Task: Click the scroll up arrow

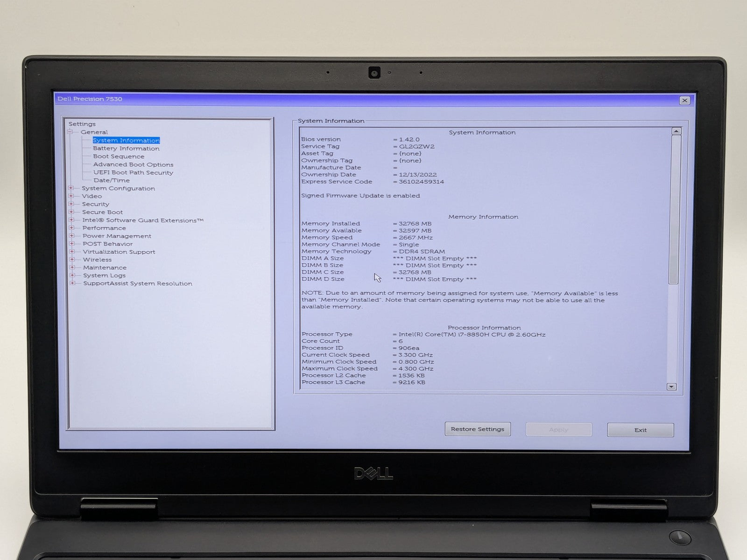Action: point(676,132)
